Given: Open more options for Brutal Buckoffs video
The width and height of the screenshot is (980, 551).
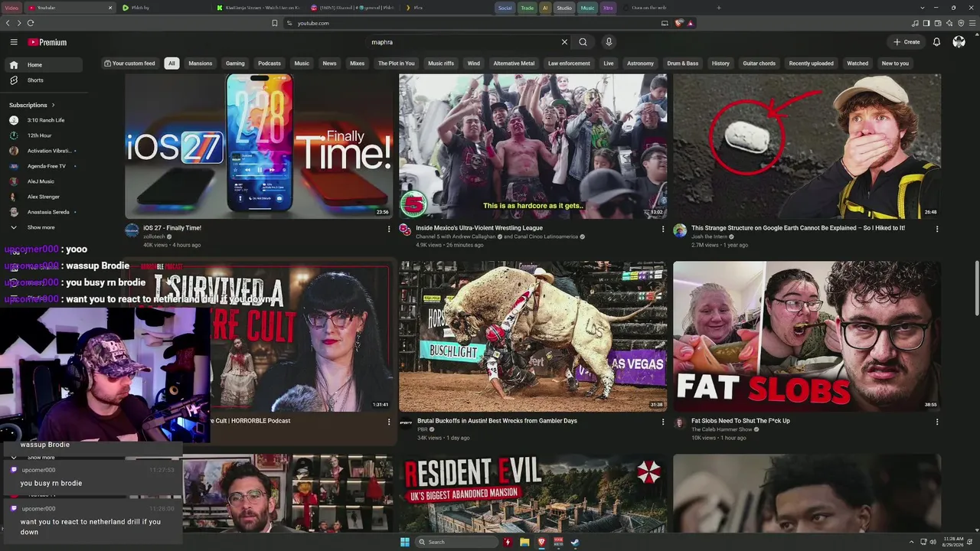Looking at the screenshot, I should tap(663, 422).
